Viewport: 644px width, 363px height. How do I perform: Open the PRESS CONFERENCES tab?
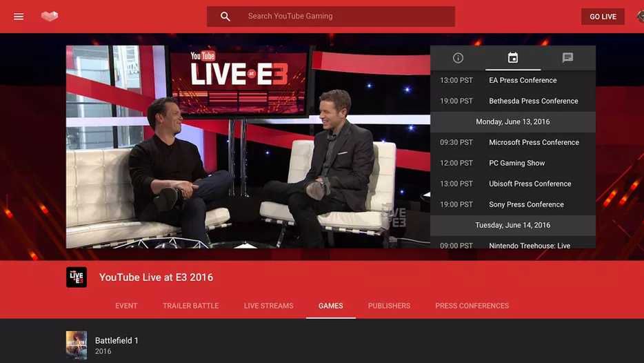(472, 306)
